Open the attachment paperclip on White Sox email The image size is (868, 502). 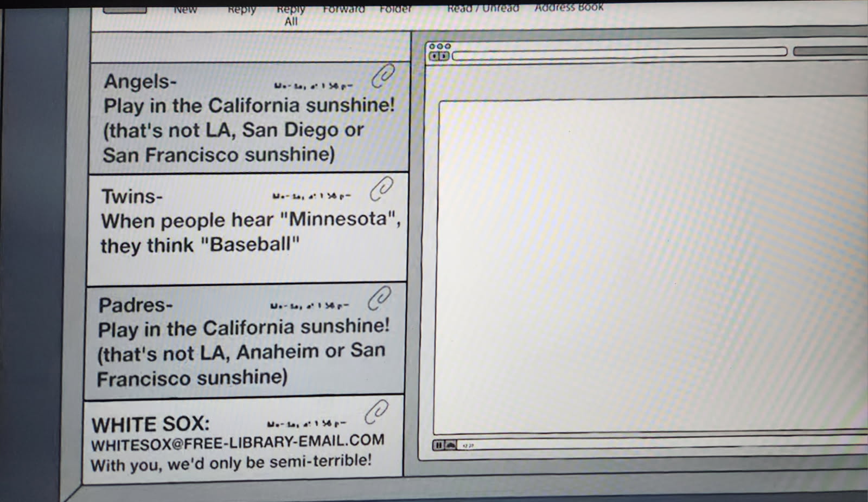[376, 412]
